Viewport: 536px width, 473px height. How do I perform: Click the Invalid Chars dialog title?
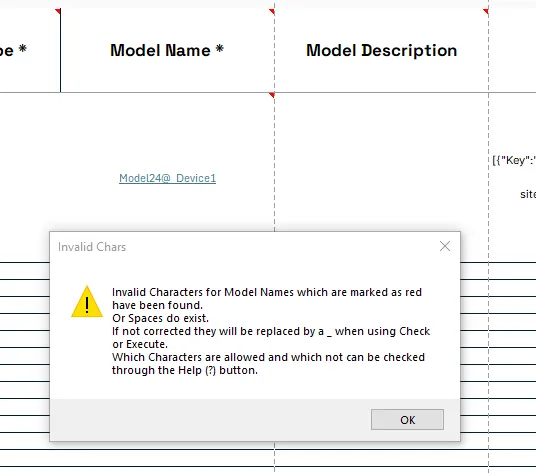point(92,247)
